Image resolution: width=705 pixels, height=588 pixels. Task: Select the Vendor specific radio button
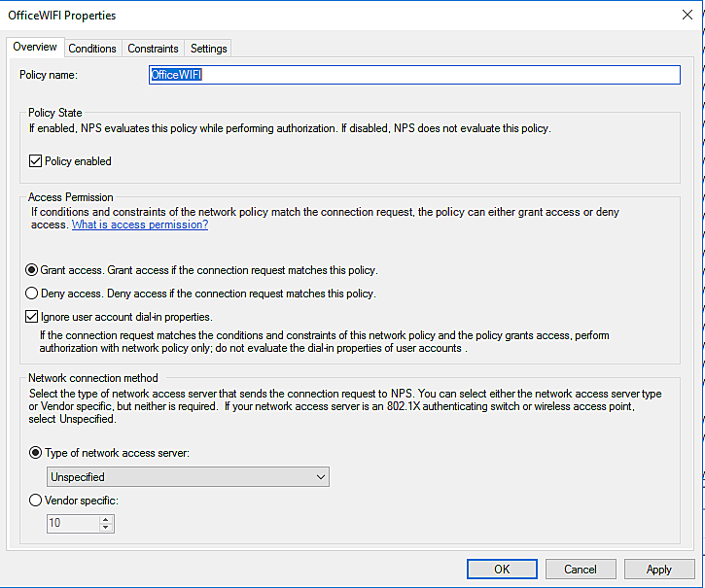click(x=37, y=500)
